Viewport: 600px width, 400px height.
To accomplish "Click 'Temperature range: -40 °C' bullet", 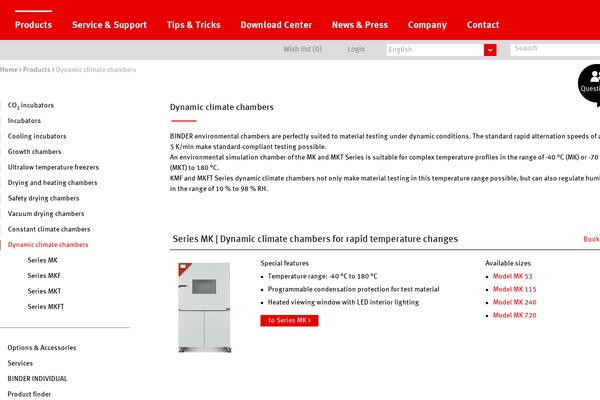I will [x=322, y=276].
